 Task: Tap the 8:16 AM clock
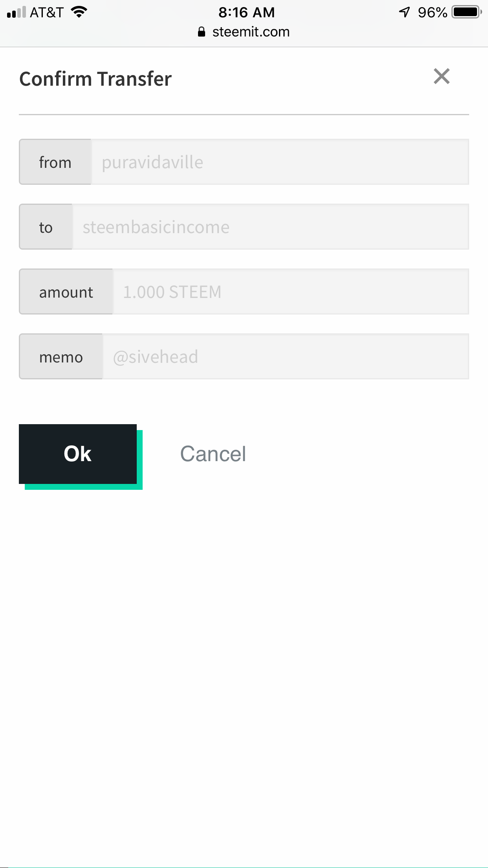[x=247, y=12]
